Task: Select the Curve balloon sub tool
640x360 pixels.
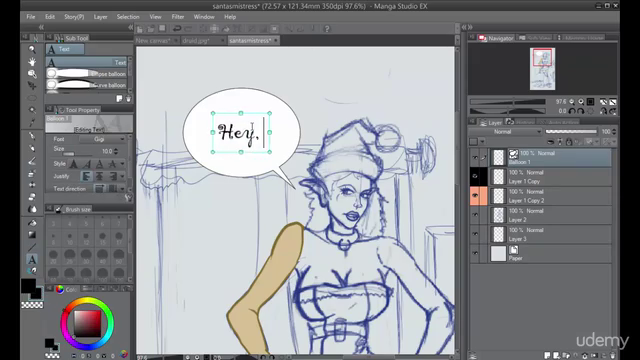Action: coord(86,85)
